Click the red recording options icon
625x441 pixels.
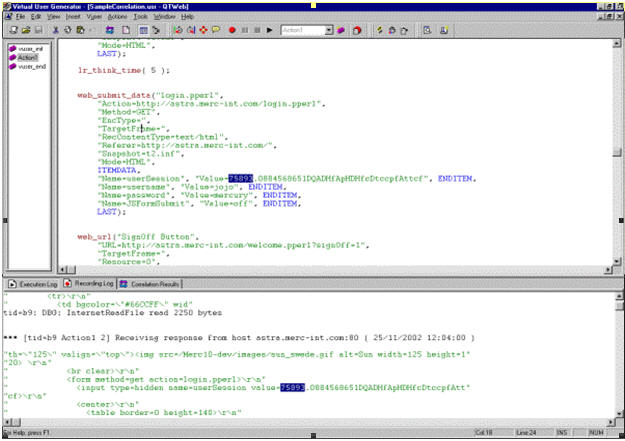coord(357,30)
